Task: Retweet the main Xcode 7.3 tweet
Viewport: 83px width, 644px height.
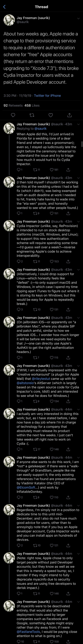Action: point(32,115)
